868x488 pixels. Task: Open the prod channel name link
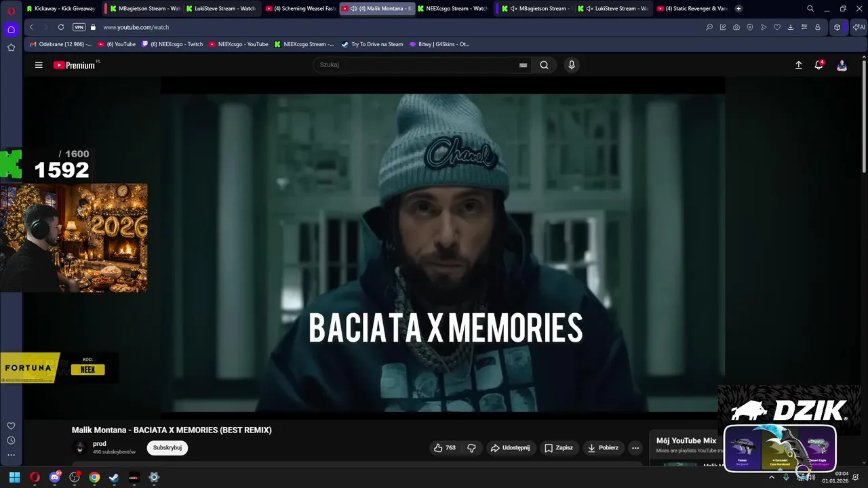[x=100, y=444]
